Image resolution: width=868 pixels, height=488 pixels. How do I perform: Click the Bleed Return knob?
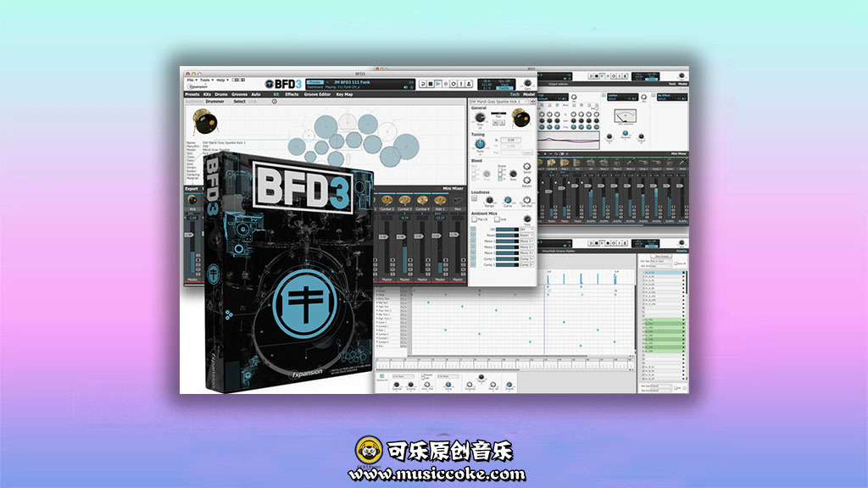[x=527, y=180]
